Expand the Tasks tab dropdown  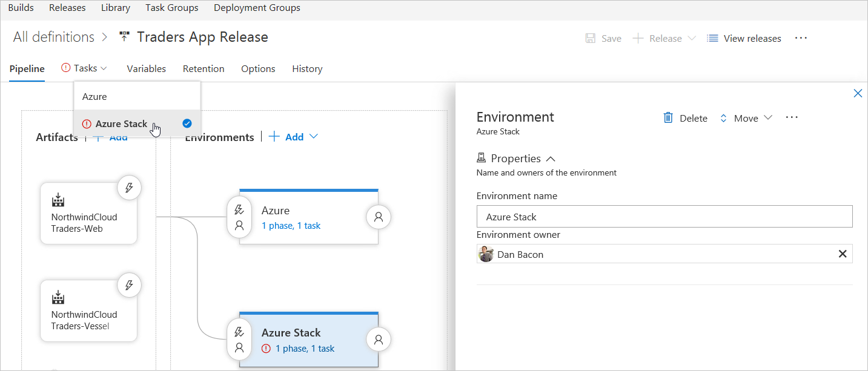tap(104, 68)
